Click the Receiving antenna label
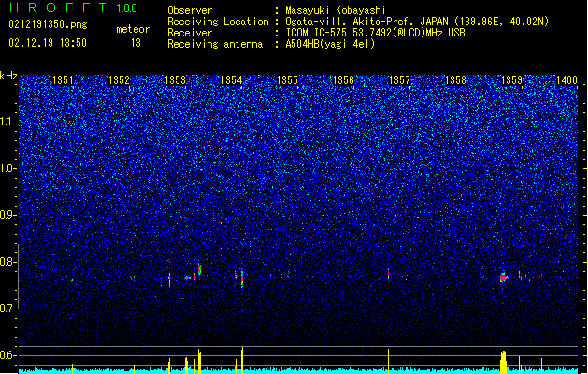 (x=215, y=44)
